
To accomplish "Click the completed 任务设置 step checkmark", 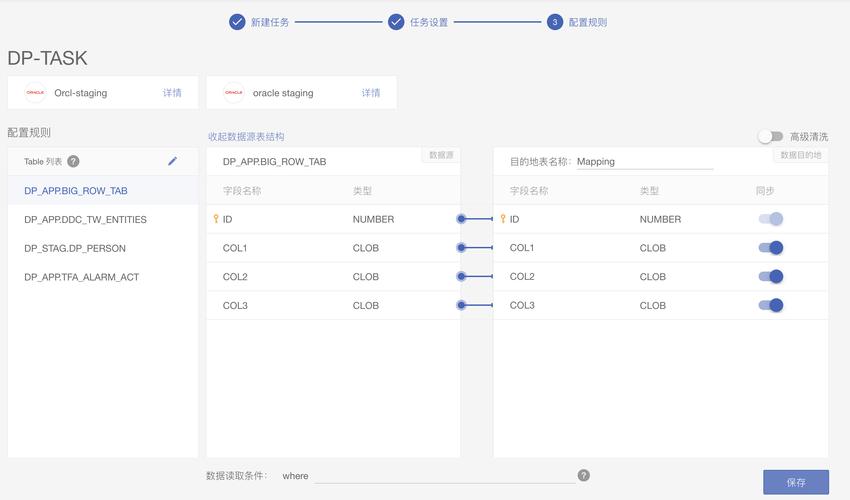I will tap(396, 22).
